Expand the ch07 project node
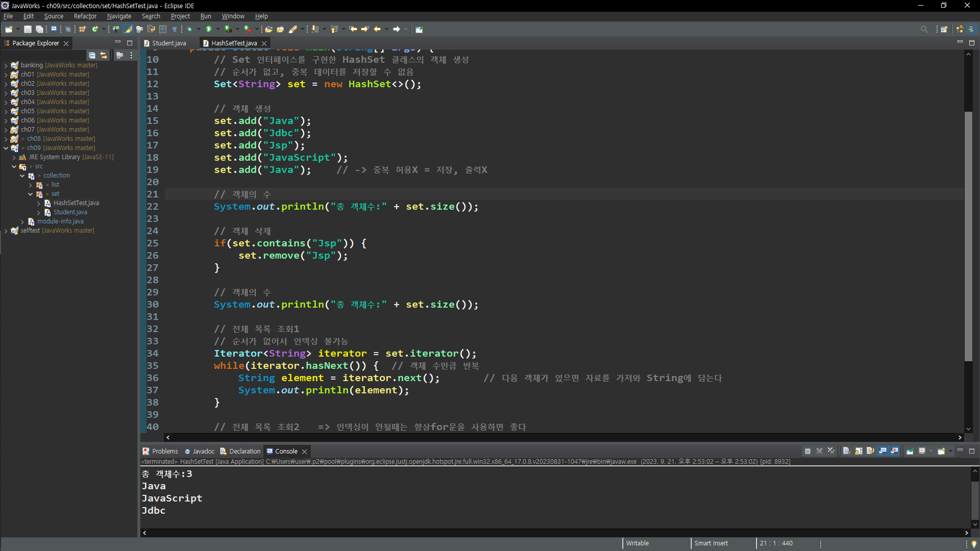The height and width of the screenshot is (551, 980). point(6,130)
